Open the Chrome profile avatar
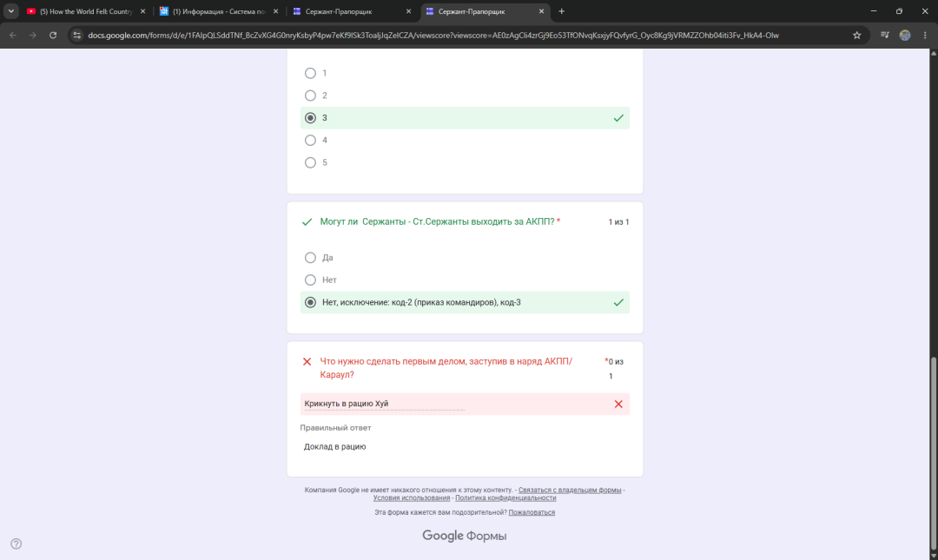 (x=905, y=36)
